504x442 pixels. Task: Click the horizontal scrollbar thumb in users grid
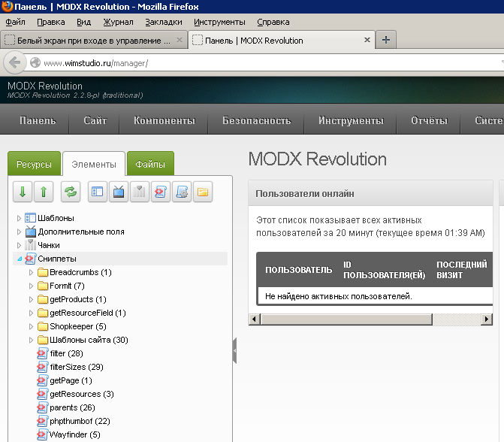346,319
